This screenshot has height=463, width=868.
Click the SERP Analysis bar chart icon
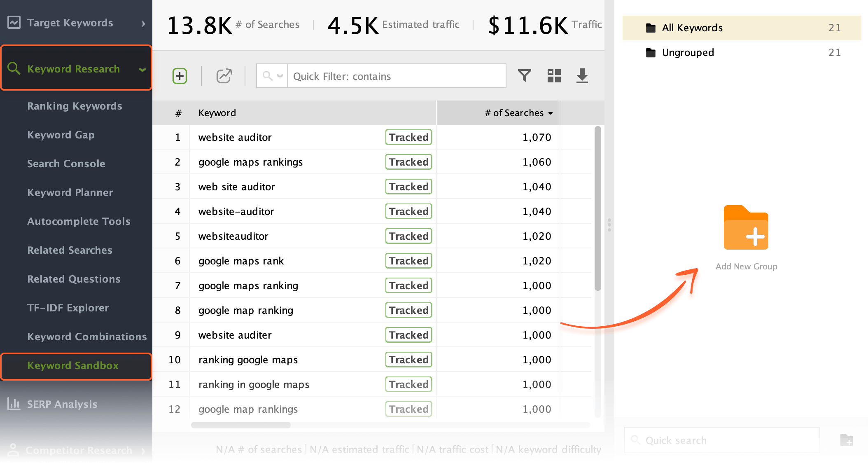point(14,404)
